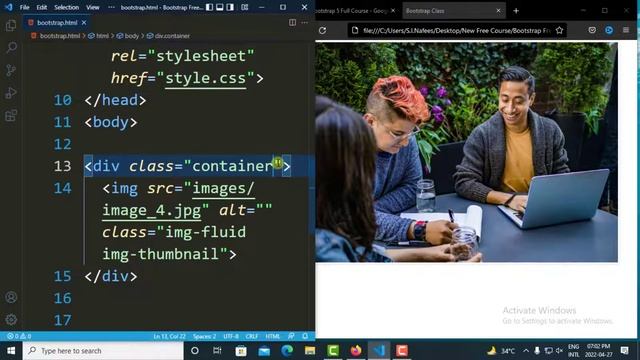Viewport: 640px width, 360px height.
Task: Open the Source Control view
Action: pyautogui.click(x=11, y=70)
